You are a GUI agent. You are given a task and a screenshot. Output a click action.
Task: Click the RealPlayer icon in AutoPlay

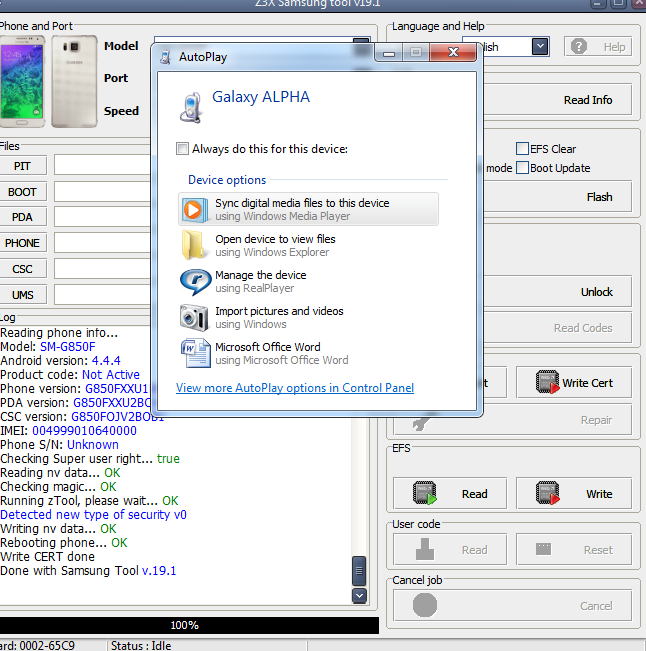click(195, 282)
